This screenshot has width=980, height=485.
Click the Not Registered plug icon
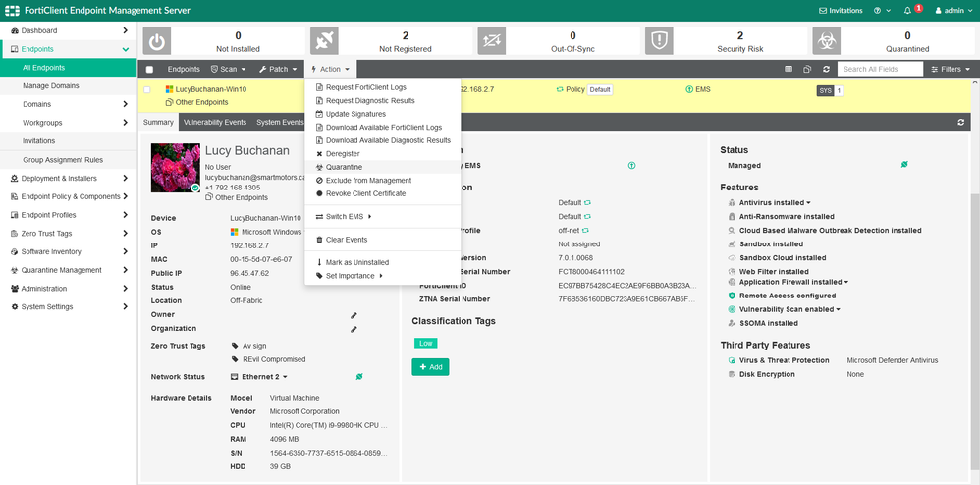[x=324, y=41]
